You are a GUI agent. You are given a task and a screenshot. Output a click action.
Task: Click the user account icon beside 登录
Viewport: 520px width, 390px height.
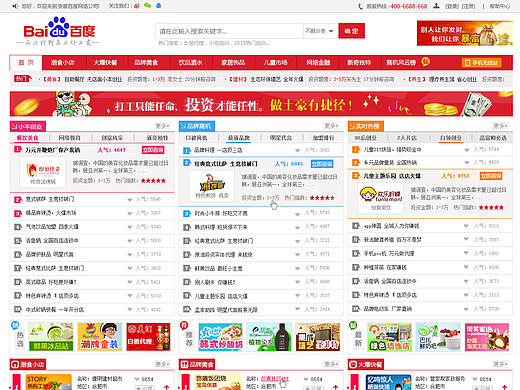click(x=436, y=6)
